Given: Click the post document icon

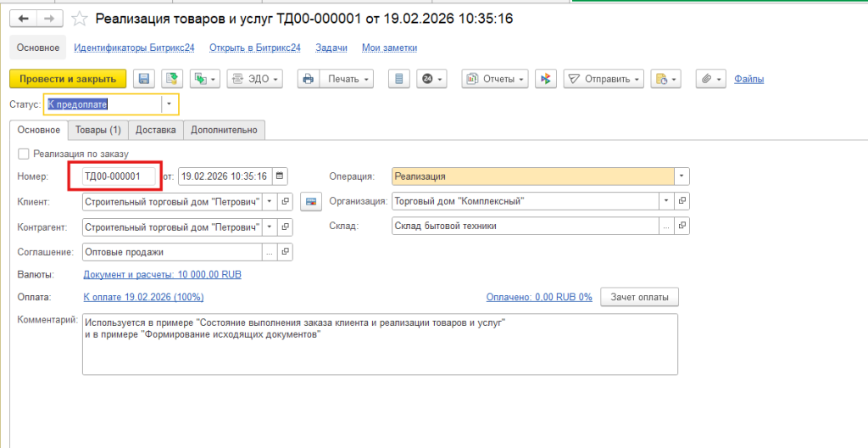Looking at the screenshot, I should pos(172,79).
